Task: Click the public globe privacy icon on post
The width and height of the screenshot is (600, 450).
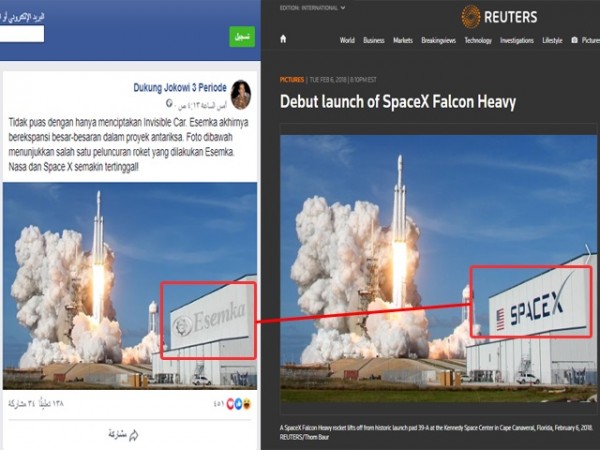Action: pos(169,103)
